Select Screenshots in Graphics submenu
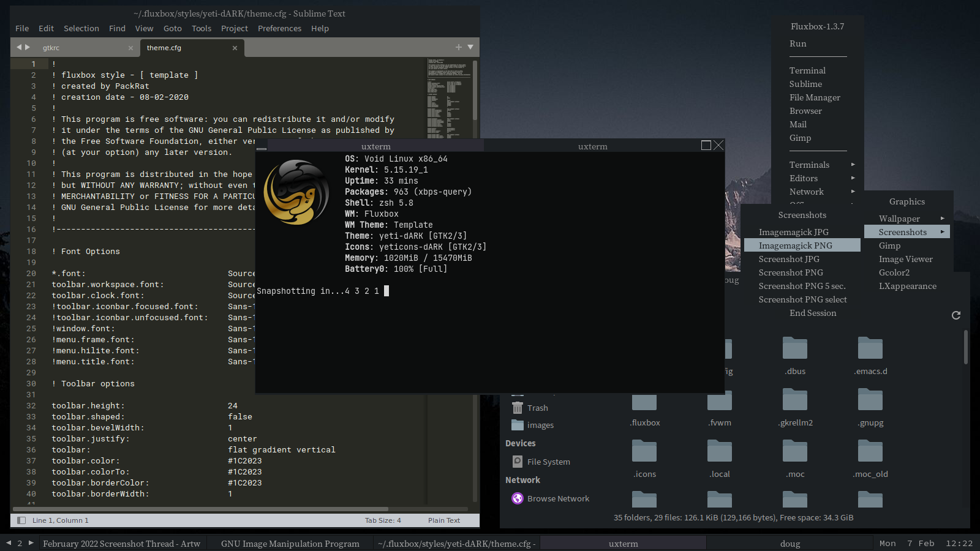 pyautogui.click(x=907, y=232)
